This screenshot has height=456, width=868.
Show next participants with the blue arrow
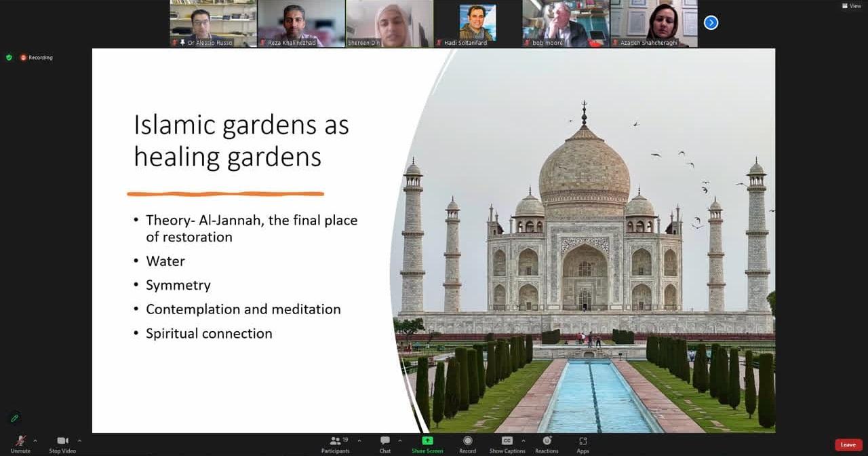click(x=711, y=22)
